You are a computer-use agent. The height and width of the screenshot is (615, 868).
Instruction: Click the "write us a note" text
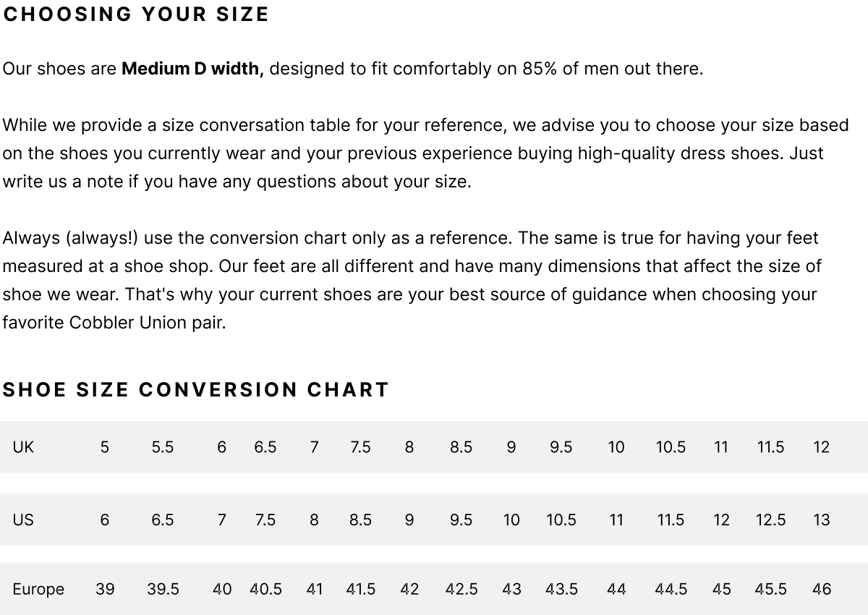pos(64,182)
